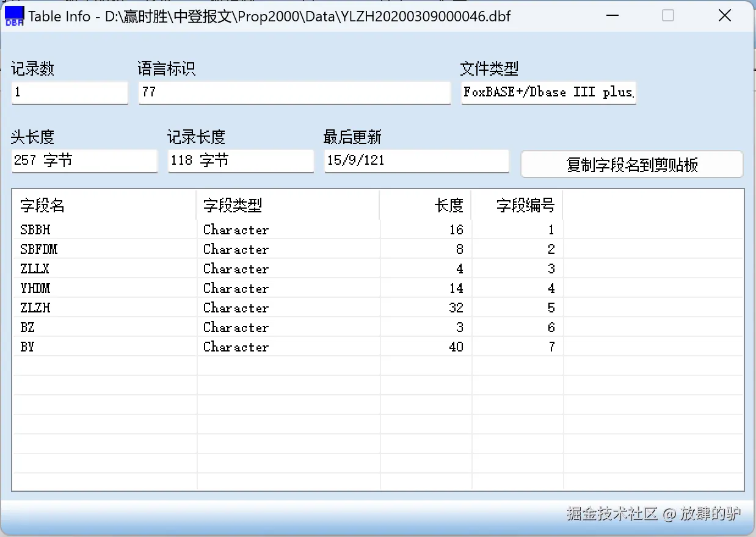Click the 语言标识 field showing 77

pyautogui.click(x=294, y=93)
